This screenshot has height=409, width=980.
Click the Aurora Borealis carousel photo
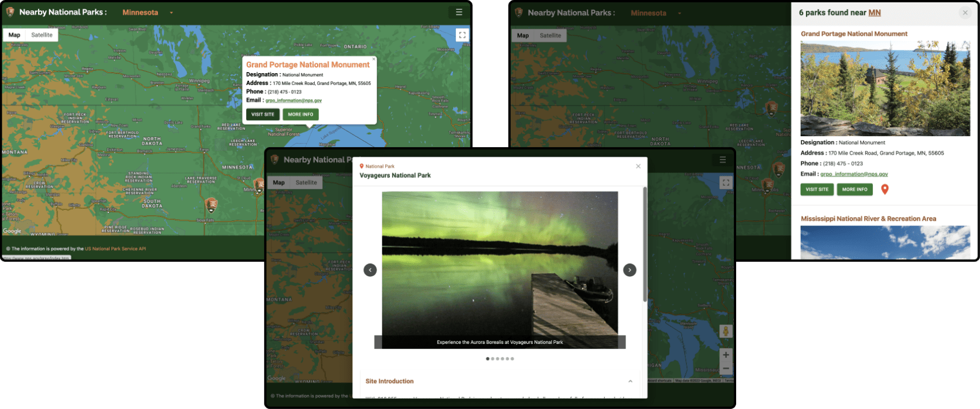click(x=500, y=270)
